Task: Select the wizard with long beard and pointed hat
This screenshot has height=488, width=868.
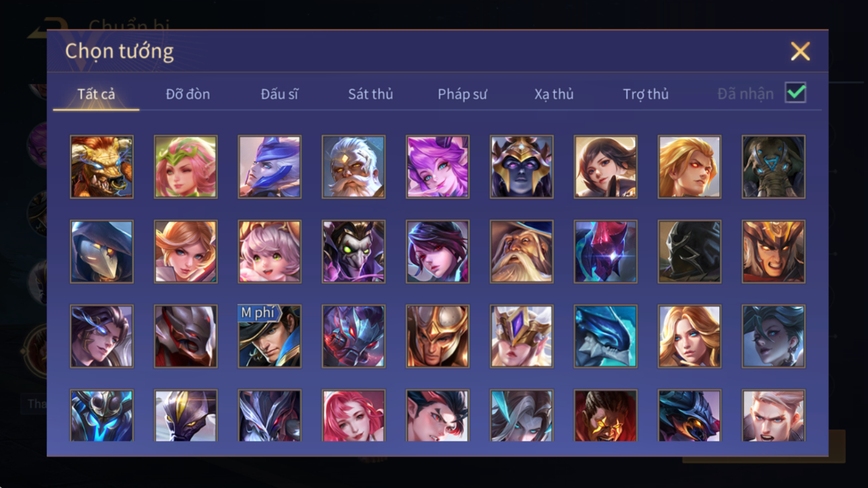Action: [521, 252]
